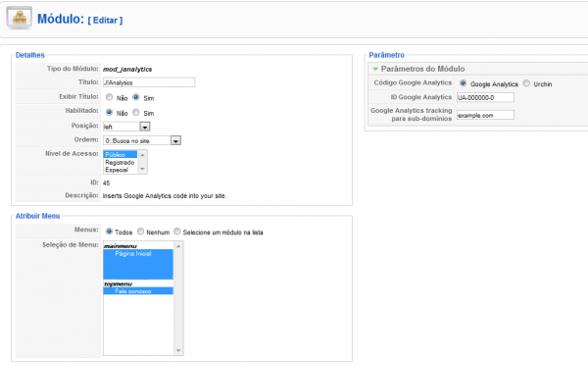588x366 pixels.
Task: Collapse the Parâmetros do Módulo arrow
Action: (x=375, y=69)
